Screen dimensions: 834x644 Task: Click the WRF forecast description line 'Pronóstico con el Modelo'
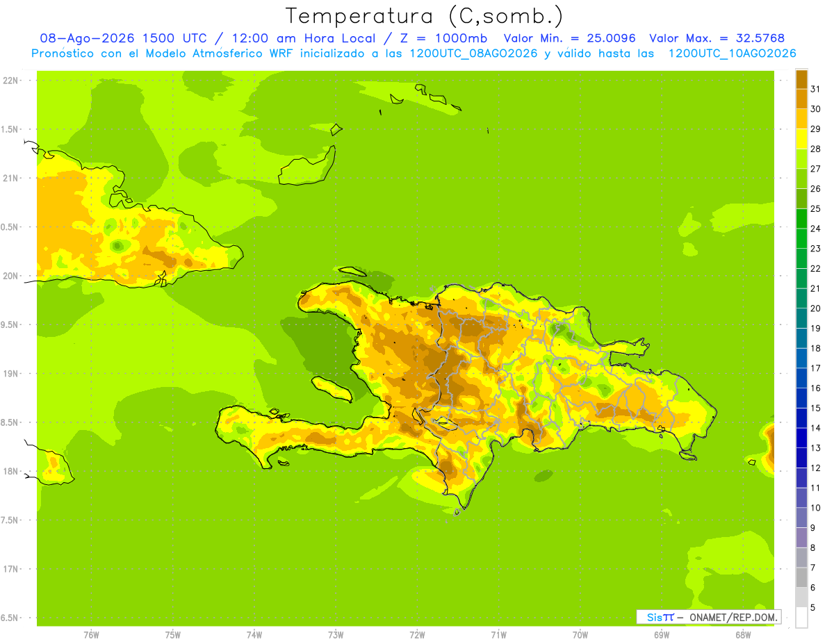(x=414, y=53)
